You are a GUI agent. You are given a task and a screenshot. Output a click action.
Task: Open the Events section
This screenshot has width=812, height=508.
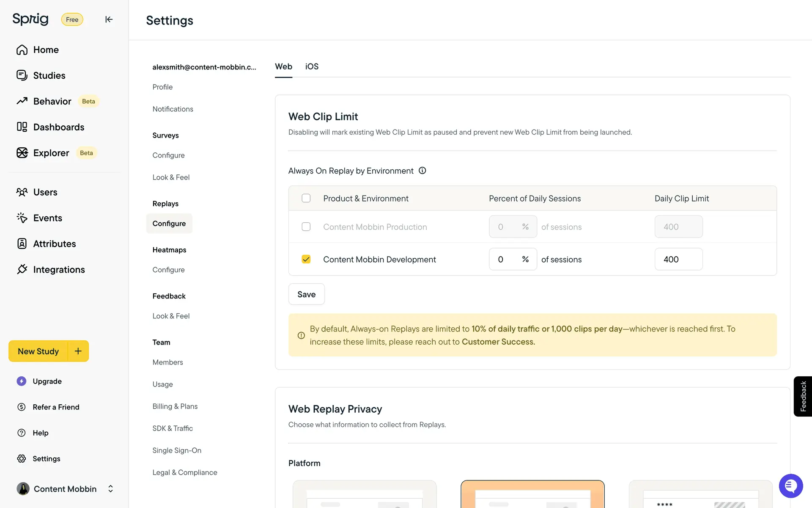(47, 218)
